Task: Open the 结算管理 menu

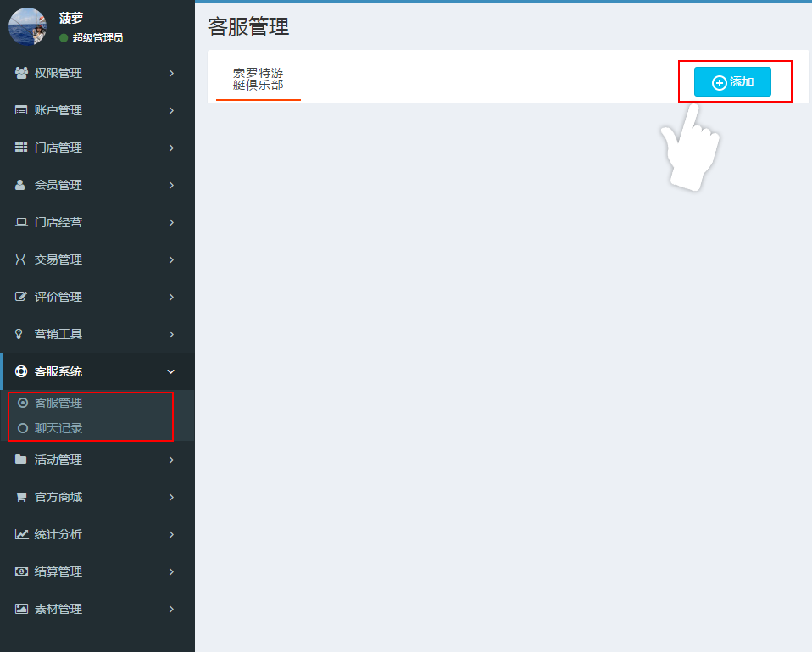Action: 97,571
